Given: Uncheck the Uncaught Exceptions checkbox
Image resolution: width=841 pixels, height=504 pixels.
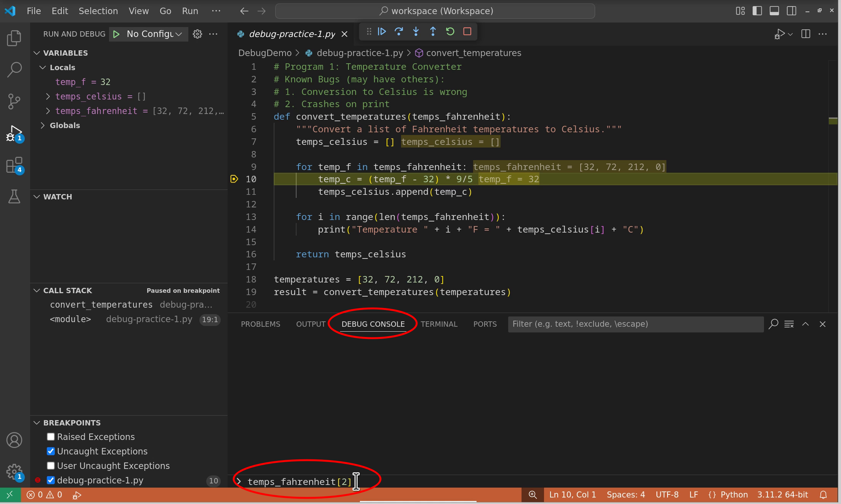Looking at the screenshot, I should click(51, 451).
